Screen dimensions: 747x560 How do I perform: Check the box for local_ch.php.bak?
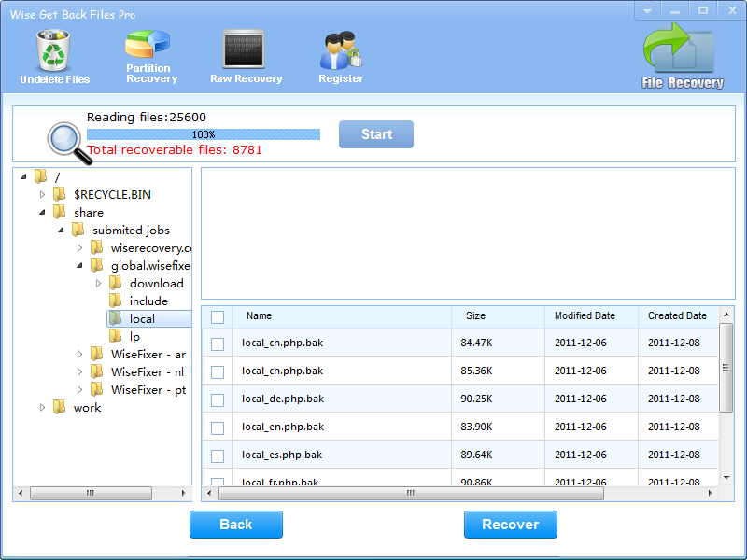pos(218,343)
